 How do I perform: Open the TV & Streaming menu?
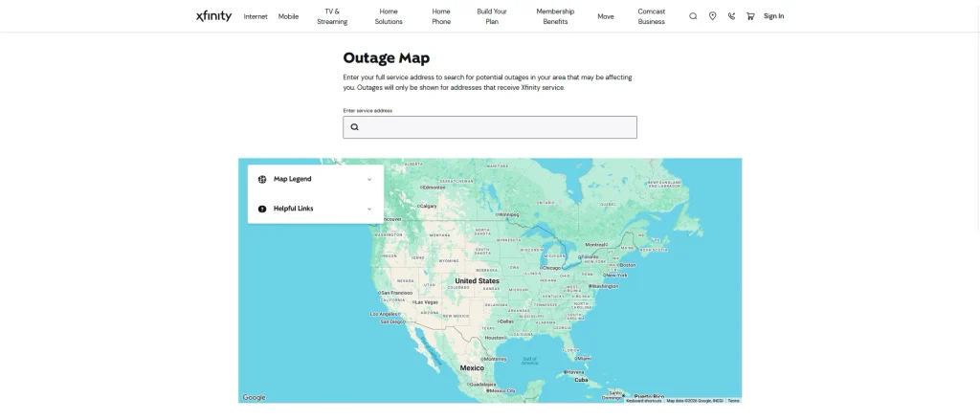[x=332, y=16]
